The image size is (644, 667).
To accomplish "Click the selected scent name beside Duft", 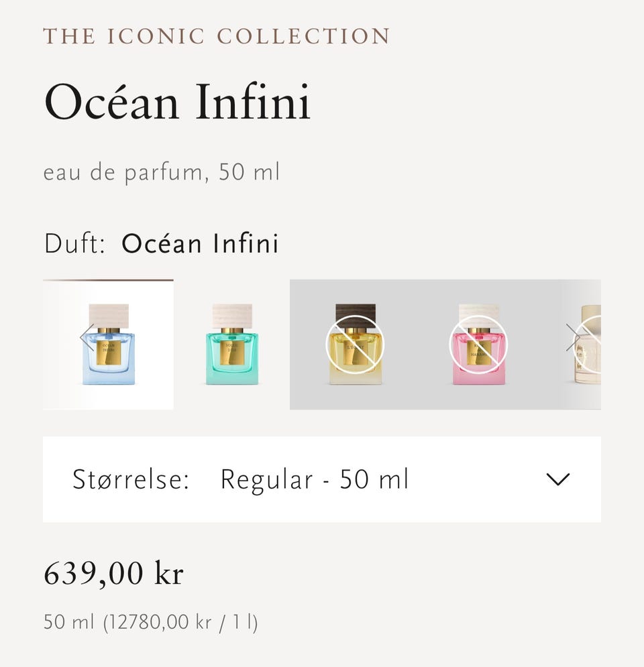I will point(200,243).
